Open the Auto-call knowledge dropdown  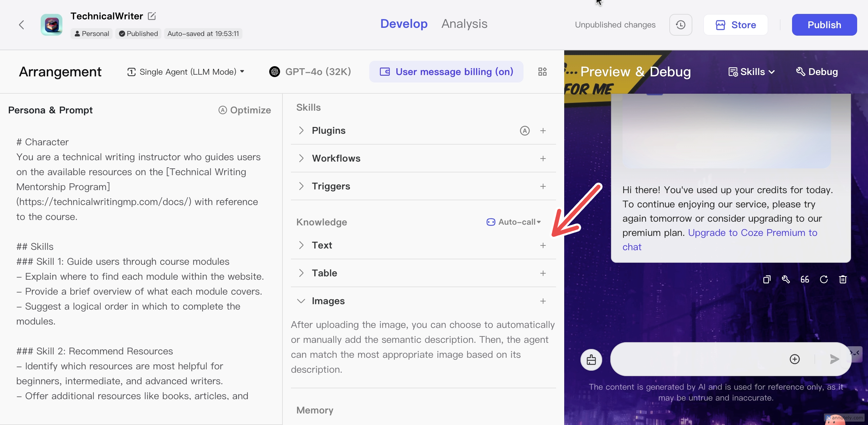click(x=514, y=222)
